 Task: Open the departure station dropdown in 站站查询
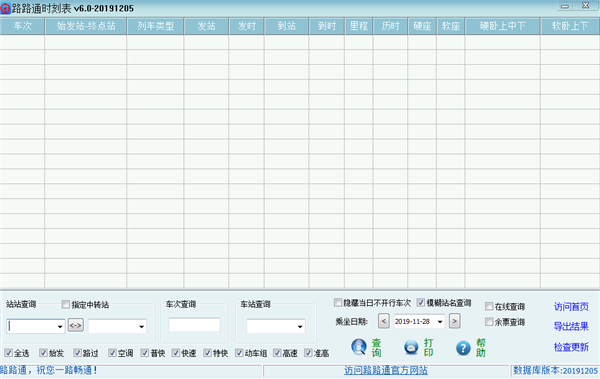pyautogui.click(x=60, y=327)
